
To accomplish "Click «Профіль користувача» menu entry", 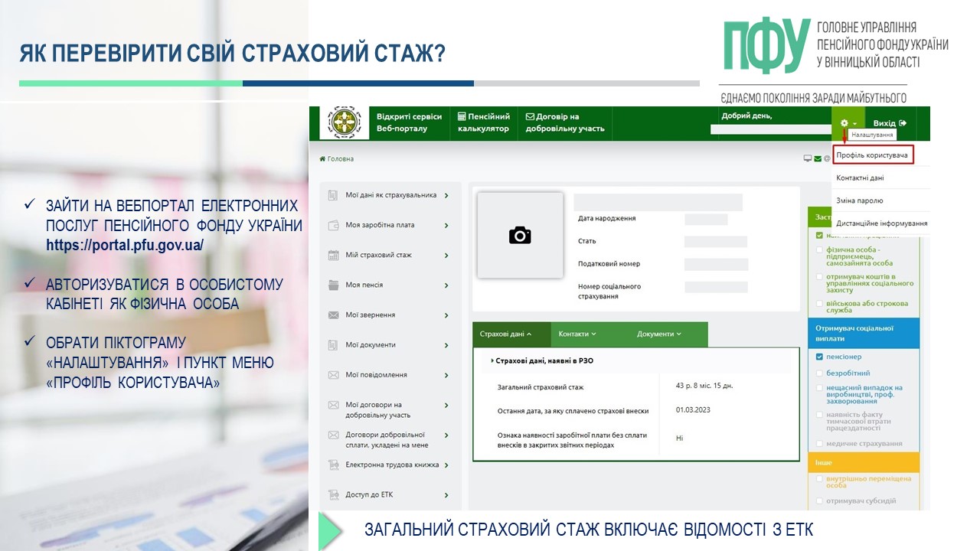I will (872, 154).
